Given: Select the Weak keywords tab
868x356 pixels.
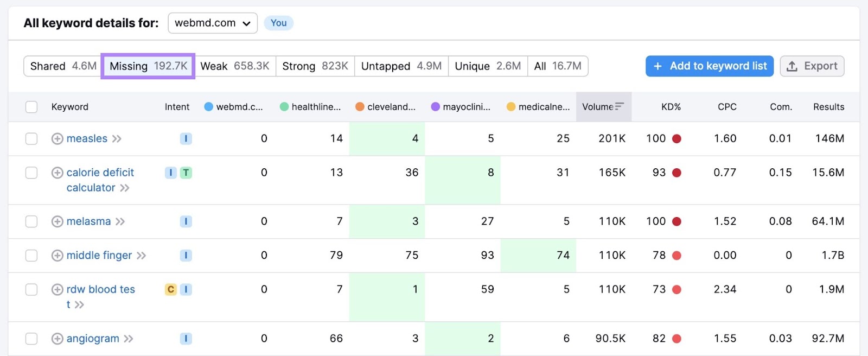Looking at the screenshot, I should (234, 66).
